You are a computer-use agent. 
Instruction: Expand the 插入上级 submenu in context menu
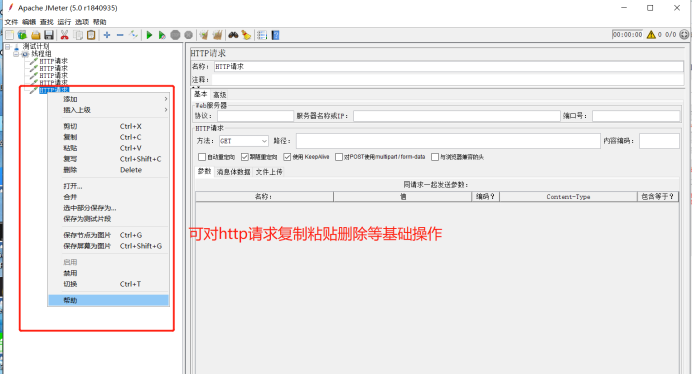pos(109,110)
